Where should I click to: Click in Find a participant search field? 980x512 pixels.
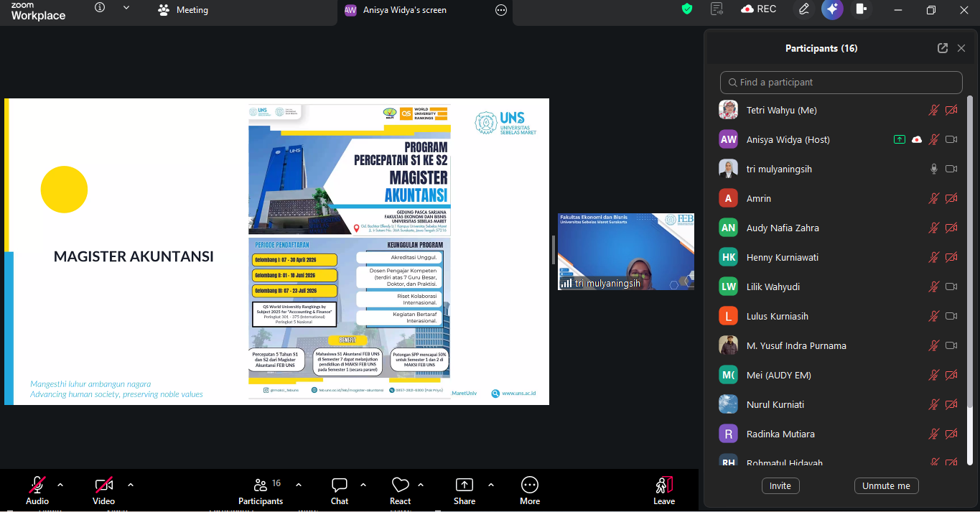pyautogui.click(x=841, y=82)
